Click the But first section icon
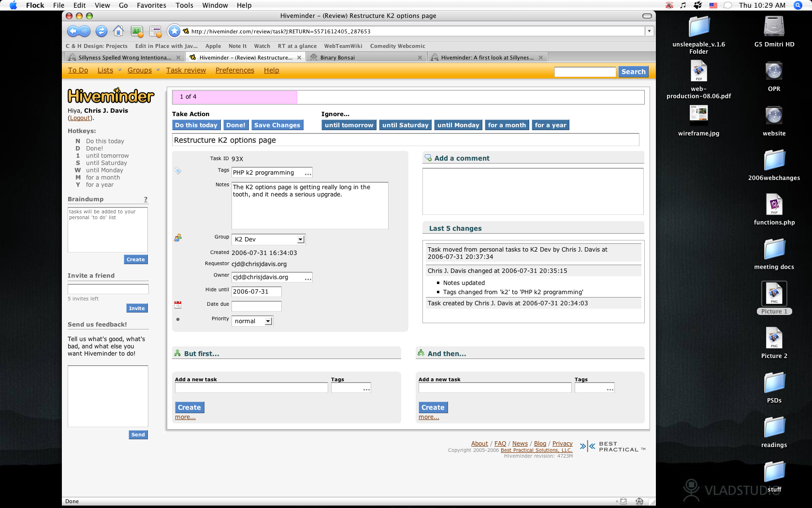This screenshot has width=812, height=508. click(x=177, y=353)
